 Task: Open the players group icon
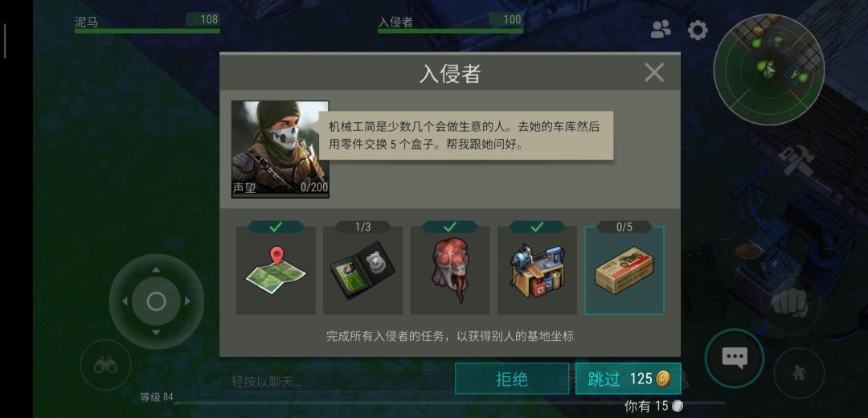661,30
